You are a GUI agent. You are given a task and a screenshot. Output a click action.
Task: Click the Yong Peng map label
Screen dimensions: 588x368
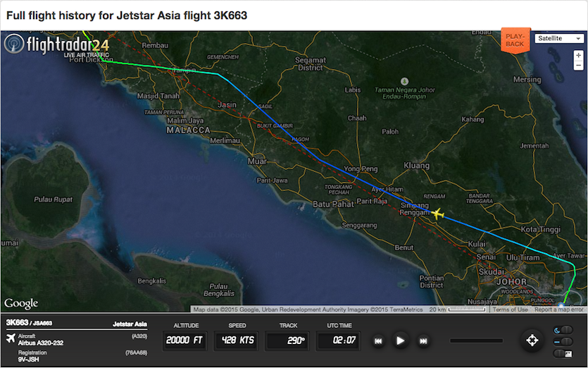click(x=361, y=169)
